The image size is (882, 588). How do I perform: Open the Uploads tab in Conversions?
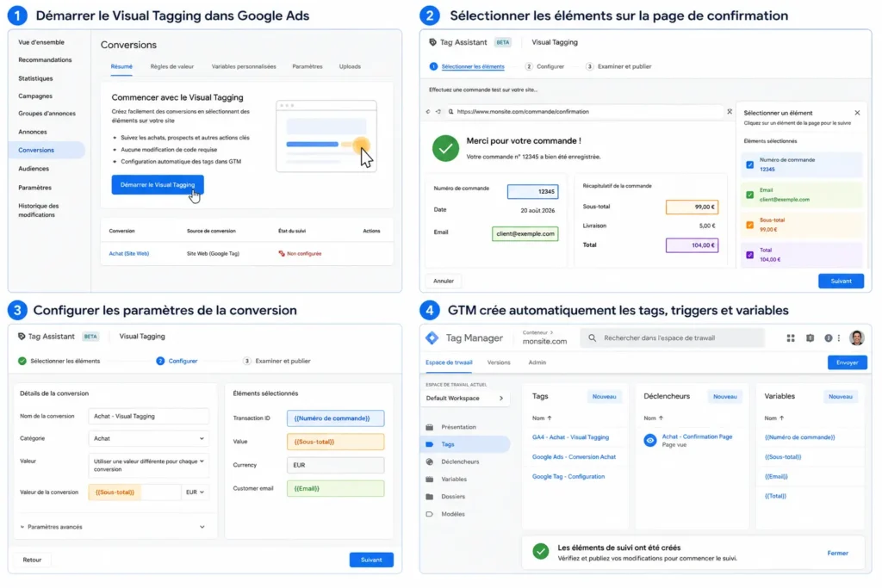click(x=350, y=66)
